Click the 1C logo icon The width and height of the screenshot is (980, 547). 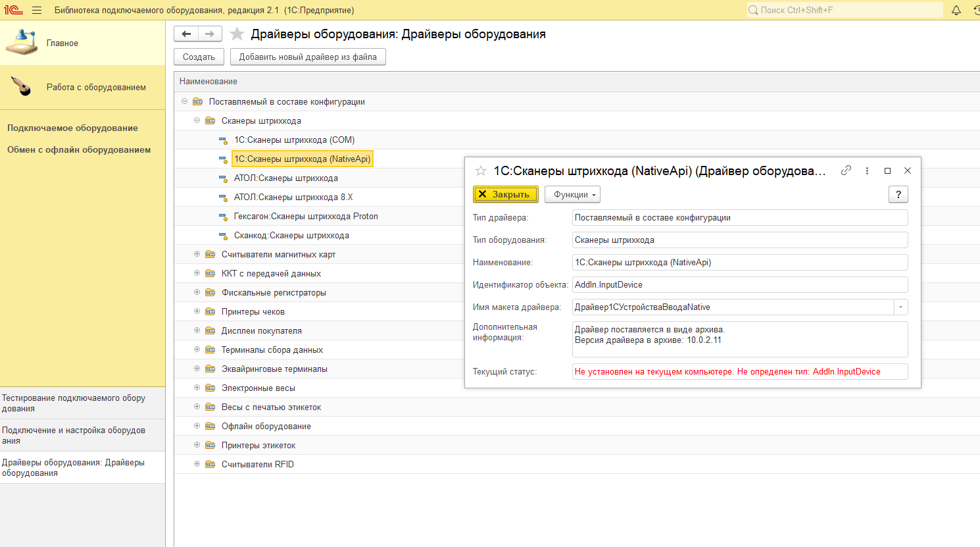coord(13,10)
